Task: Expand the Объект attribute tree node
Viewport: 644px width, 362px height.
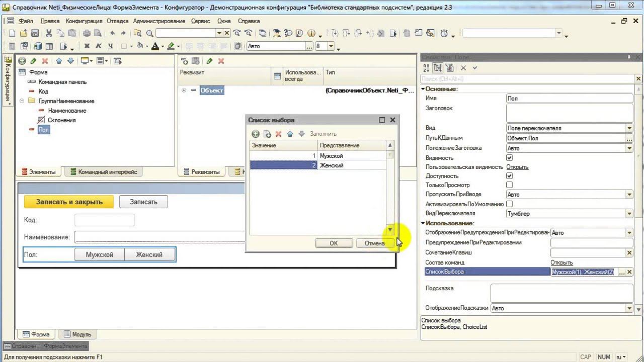Action: (x=184, y=90)
